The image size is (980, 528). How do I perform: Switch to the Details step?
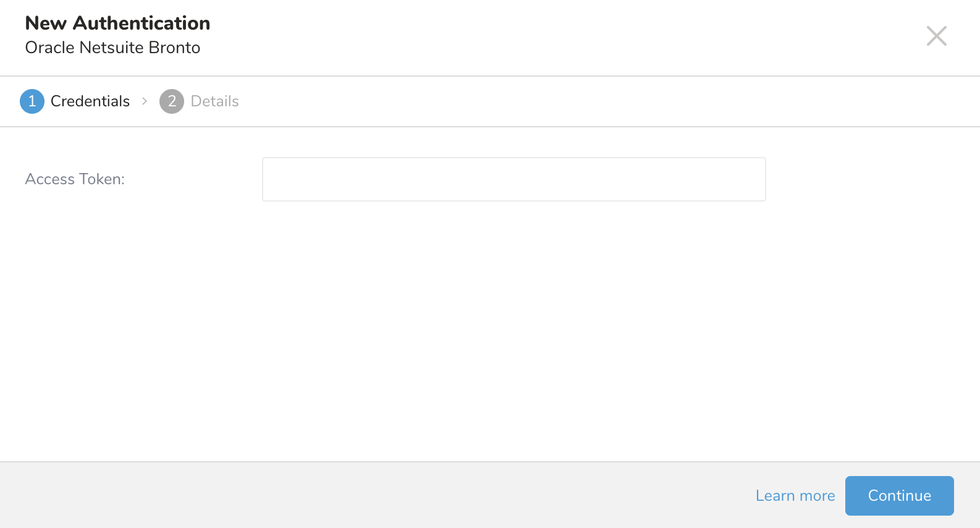pos(214,101)
